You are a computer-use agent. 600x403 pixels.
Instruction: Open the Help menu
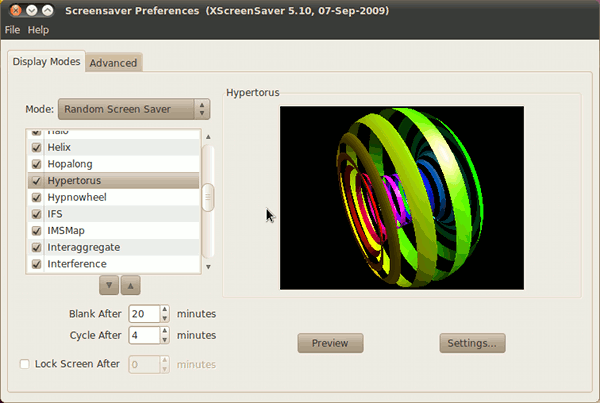(x=39, y=31)
